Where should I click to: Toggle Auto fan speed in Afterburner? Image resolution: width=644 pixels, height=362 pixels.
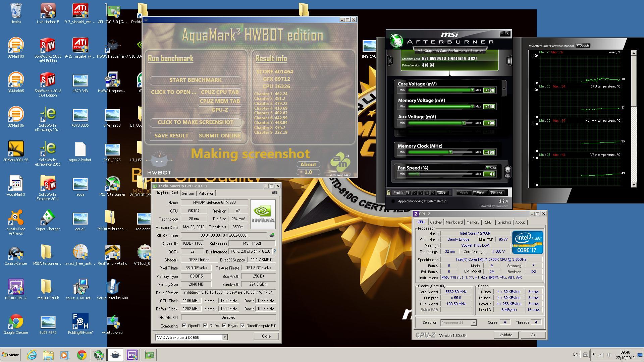[491, 168]
